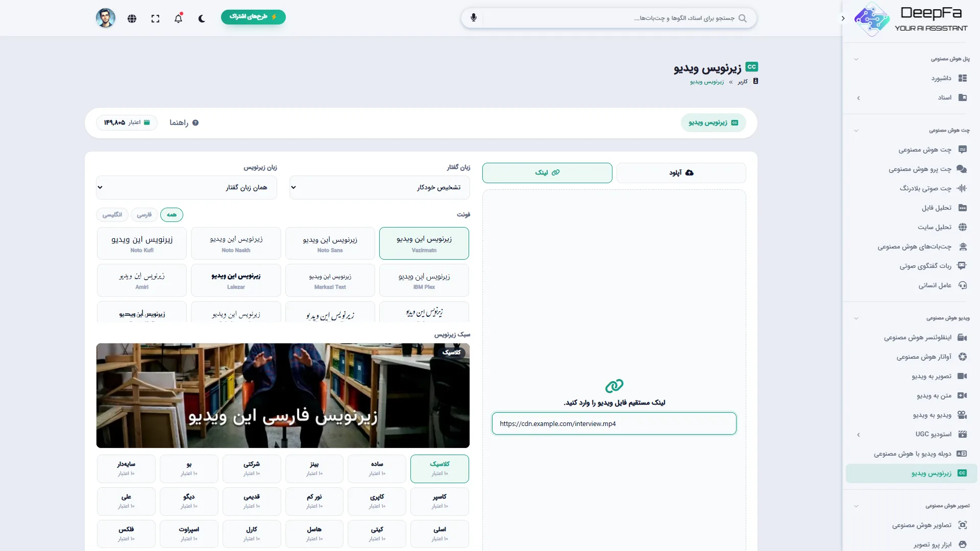Click اعتبار credit balance badge

tap(127, 122)
